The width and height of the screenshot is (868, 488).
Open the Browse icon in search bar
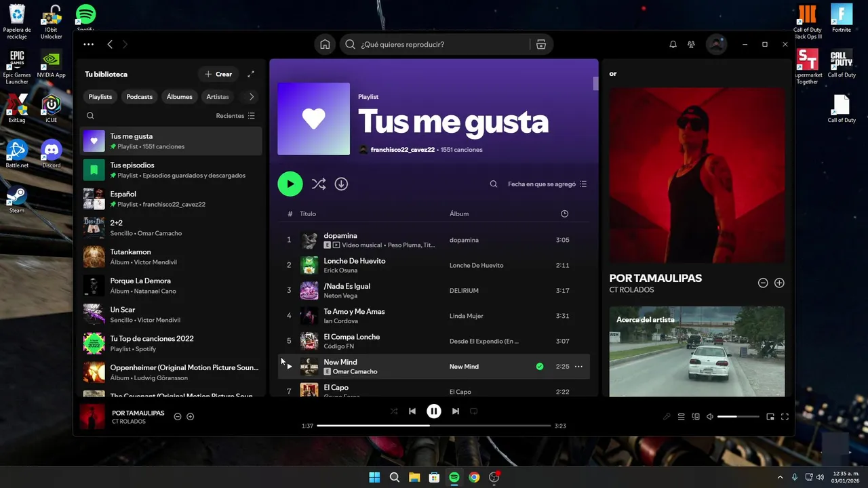coord(540,44)
